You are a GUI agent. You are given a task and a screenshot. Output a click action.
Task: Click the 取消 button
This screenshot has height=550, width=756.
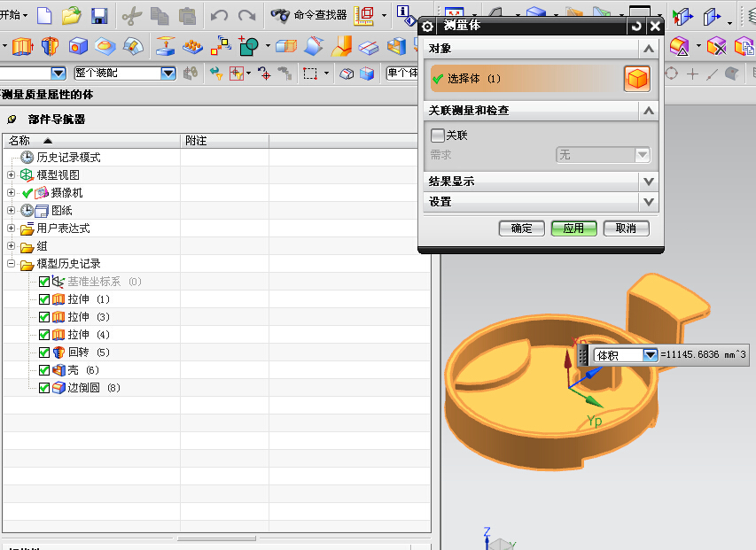(626, 229)
